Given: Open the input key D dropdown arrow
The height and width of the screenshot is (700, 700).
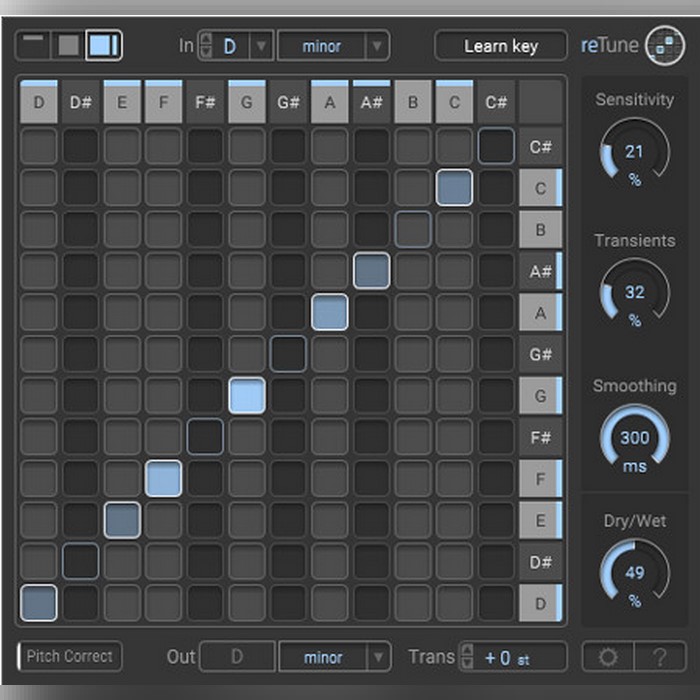Looking at the screenshot, I should point(260,46).
